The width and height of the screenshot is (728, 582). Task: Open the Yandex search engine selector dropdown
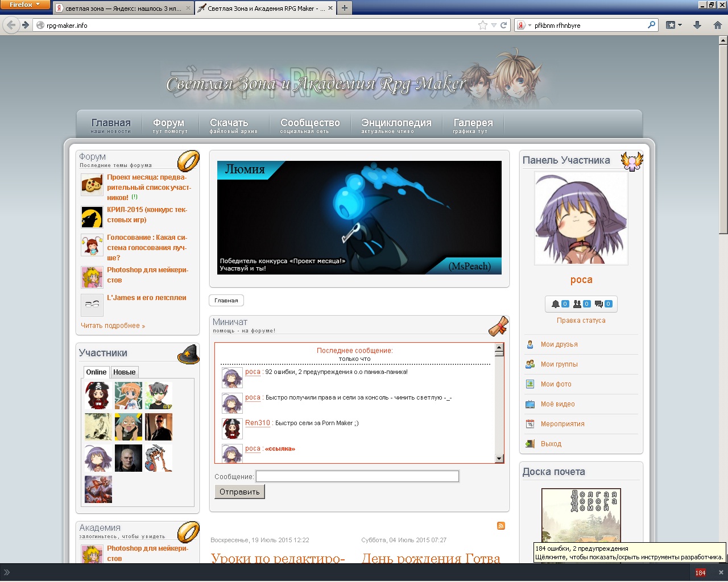tap(524, 25)
